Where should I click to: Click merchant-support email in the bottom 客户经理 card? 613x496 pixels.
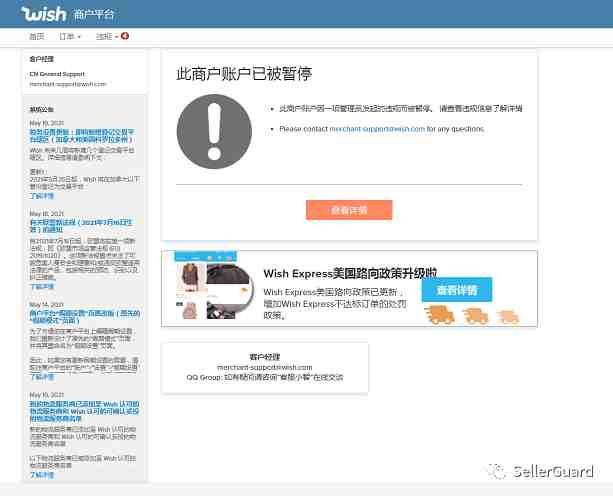point(265,367)
